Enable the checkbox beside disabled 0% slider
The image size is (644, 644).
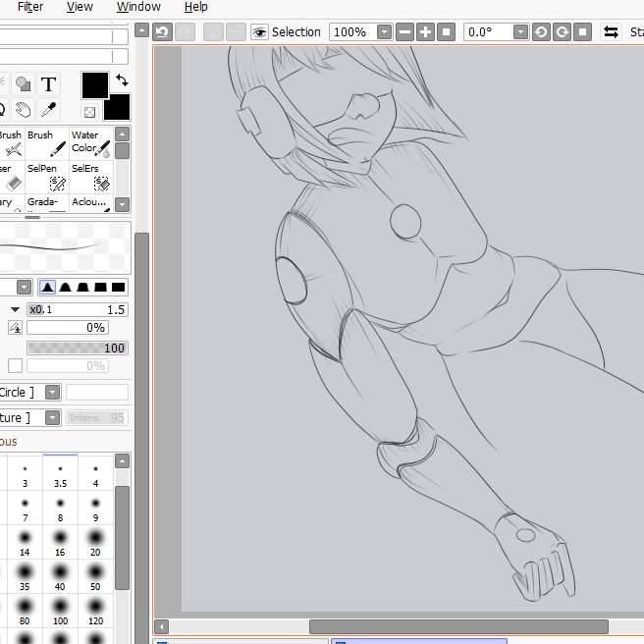click(15, 365)
